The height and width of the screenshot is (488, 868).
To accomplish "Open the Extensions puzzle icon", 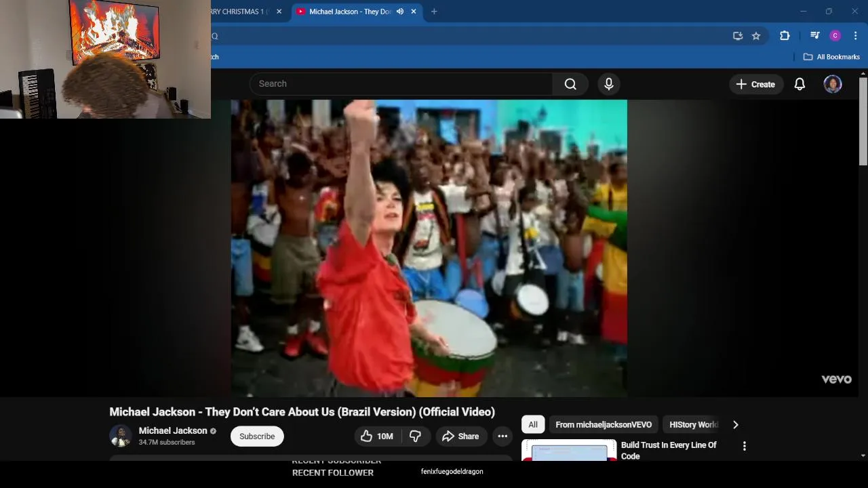I will click(x=785, y=36).
